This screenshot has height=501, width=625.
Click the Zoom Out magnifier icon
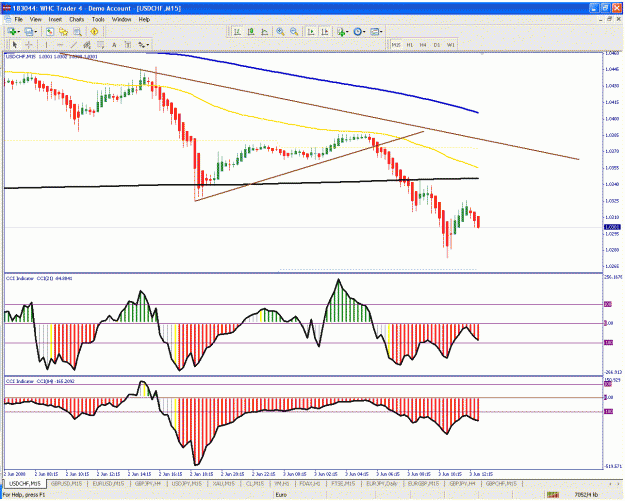(294, 31)
